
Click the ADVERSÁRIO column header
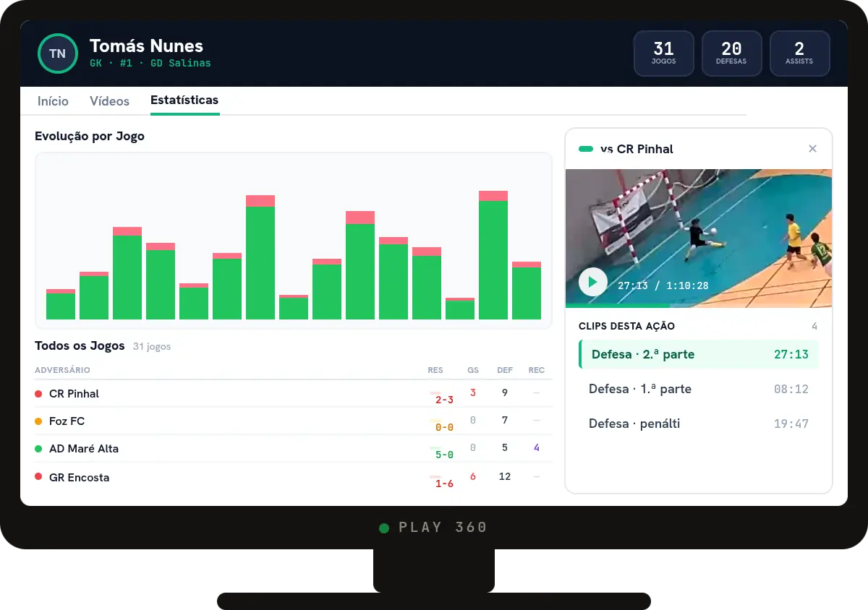point(62,370)
